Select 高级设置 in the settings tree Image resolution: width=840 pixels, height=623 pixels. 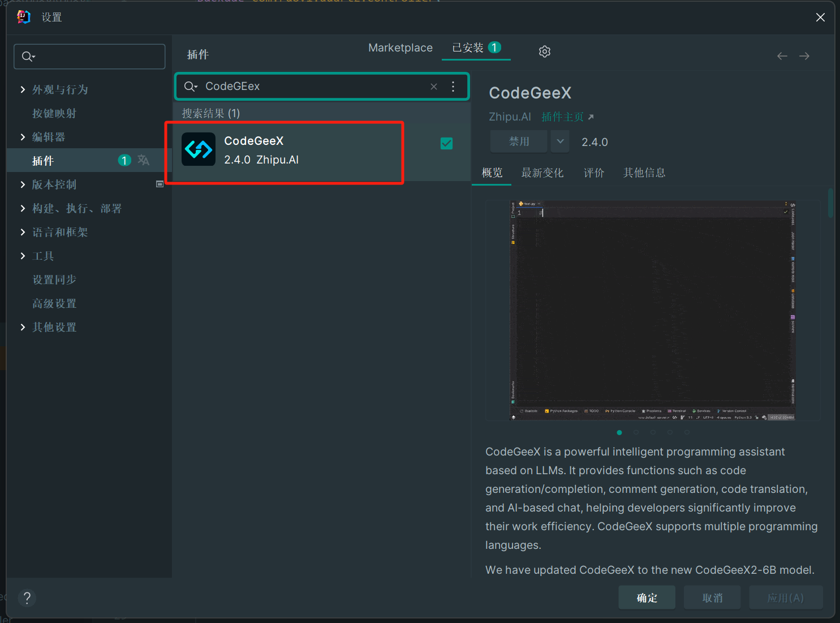click(x=54, y=303)
